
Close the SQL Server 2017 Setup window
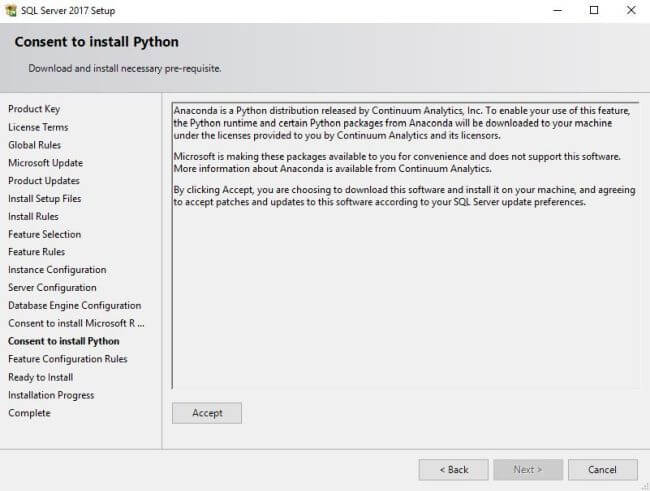(631, 10)
